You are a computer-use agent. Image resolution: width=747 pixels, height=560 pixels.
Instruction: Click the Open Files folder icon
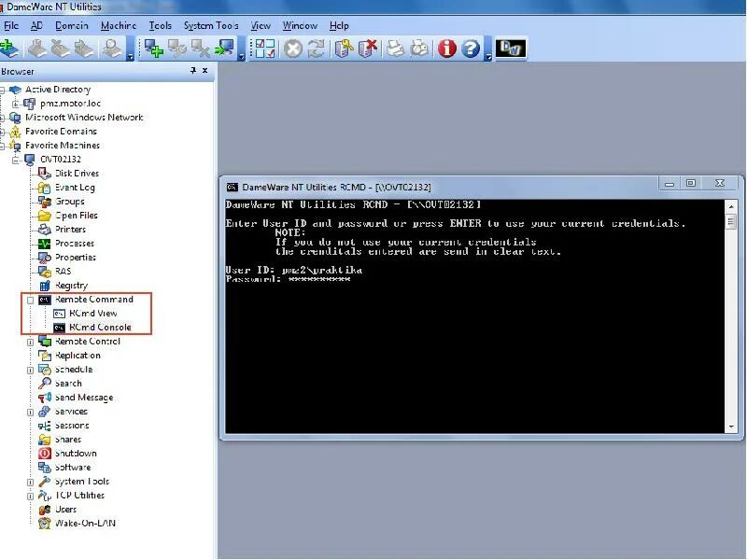44,216
